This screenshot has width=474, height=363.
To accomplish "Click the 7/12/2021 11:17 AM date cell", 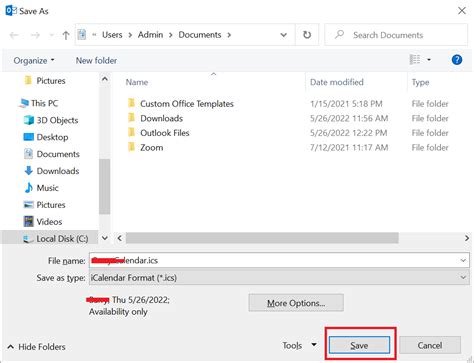I will point(349,148).
